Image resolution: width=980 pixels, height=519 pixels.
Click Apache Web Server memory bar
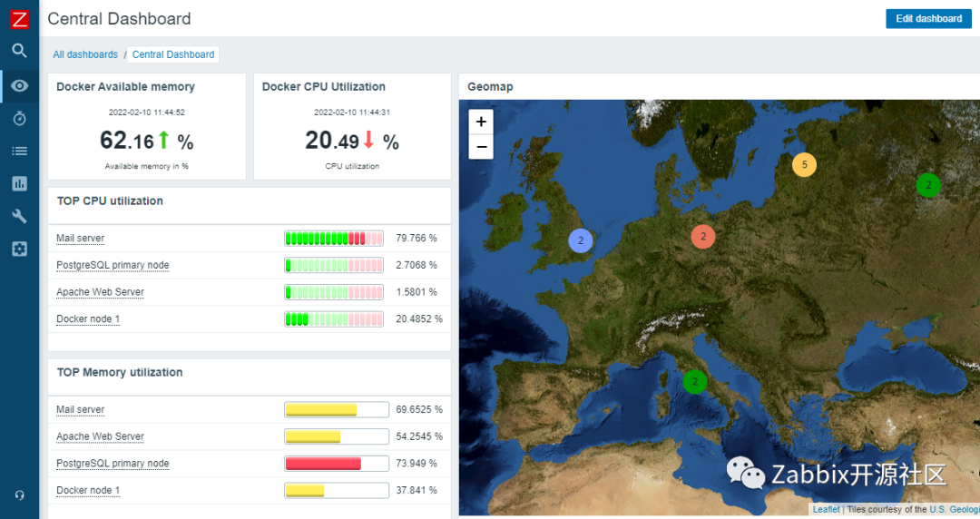click(x=337, y=436)
